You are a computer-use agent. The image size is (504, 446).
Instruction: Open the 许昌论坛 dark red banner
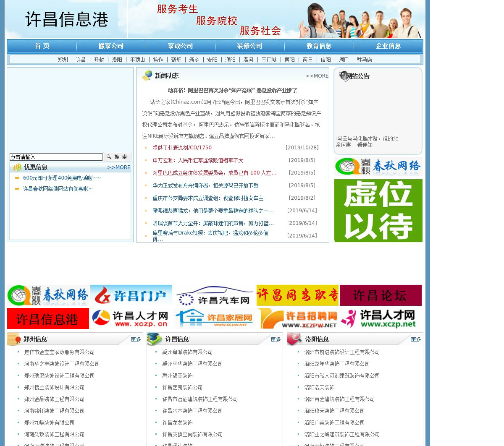click(x=381, y=295)
